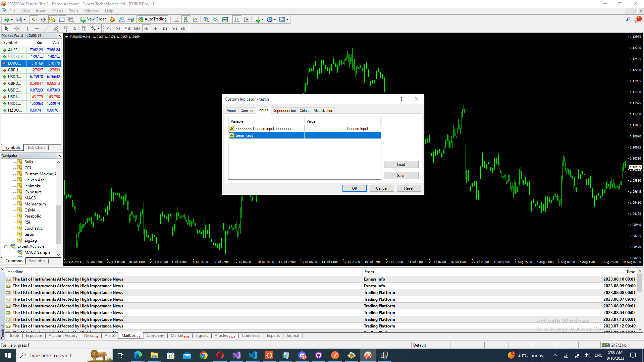Click the Serial Keys value field
644x362 pixels.
tap(342, 135)
